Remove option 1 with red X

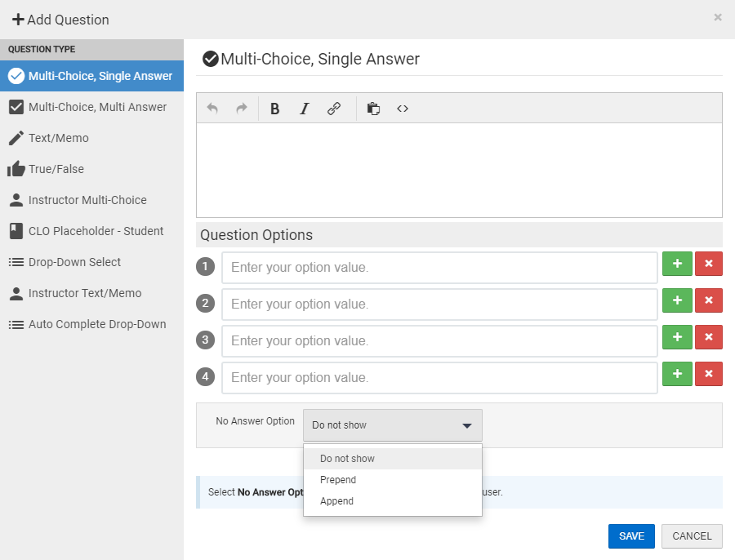coord(708,264)
